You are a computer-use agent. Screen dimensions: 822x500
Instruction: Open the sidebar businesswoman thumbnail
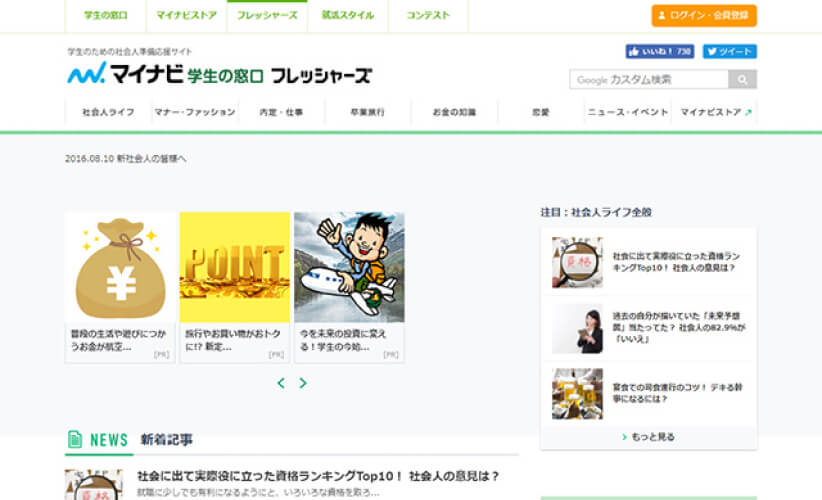pyautogui.click(x=577, y=328)
